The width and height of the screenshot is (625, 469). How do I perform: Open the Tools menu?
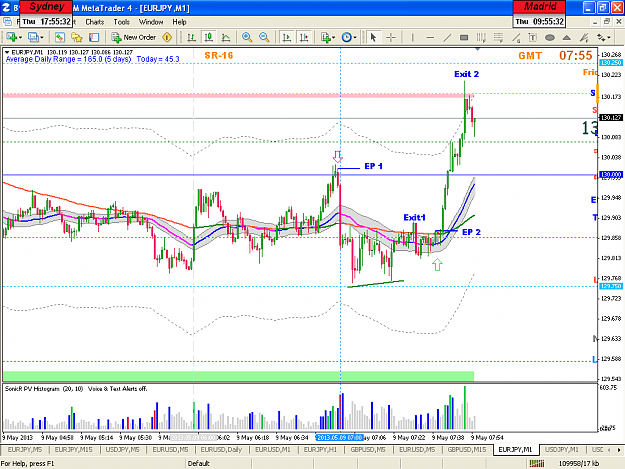[x=122, y=22]
